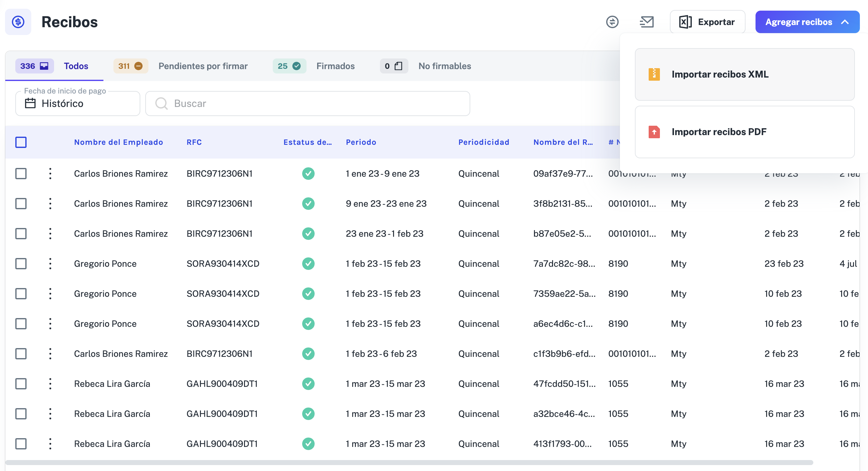Switch to the No firmables tab
The height and width of the screenshot is (471, 868).
click(x=445, y=66)
